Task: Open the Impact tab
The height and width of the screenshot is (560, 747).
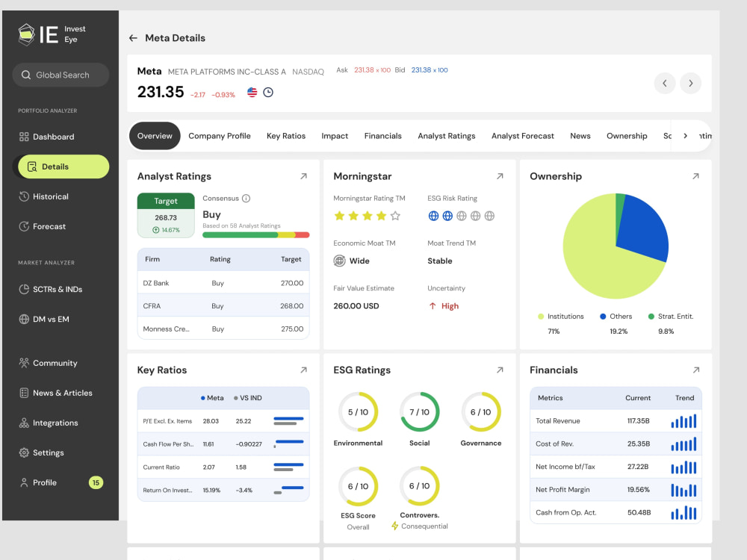Action: coord(335,136)
